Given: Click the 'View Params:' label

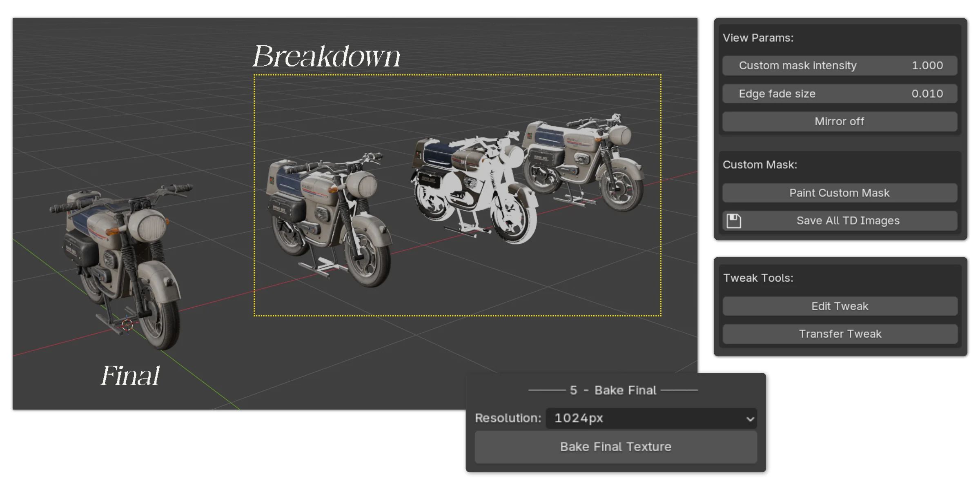Looking at the screenshot, I should click(x=758, y=38).
